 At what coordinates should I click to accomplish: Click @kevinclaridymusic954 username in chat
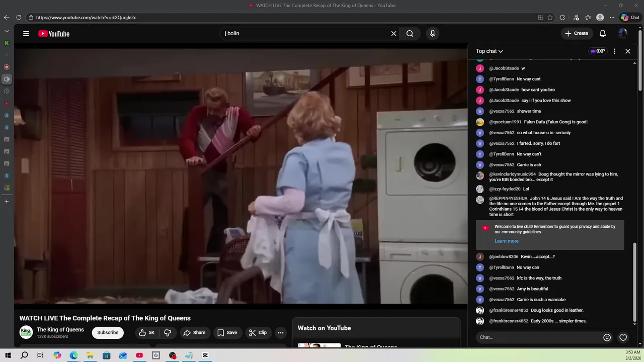512,174
